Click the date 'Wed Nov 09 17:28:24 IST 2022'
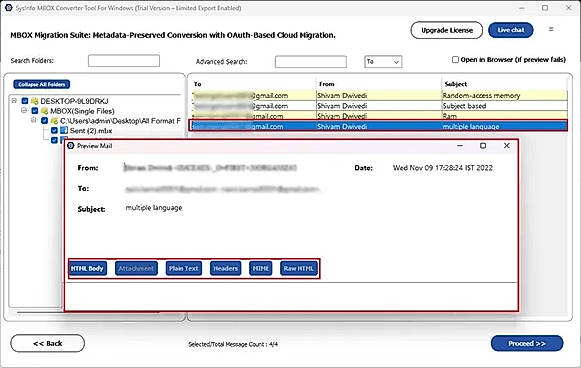The height and width of the screenshot is (368, 581). (x=443, y=168)
